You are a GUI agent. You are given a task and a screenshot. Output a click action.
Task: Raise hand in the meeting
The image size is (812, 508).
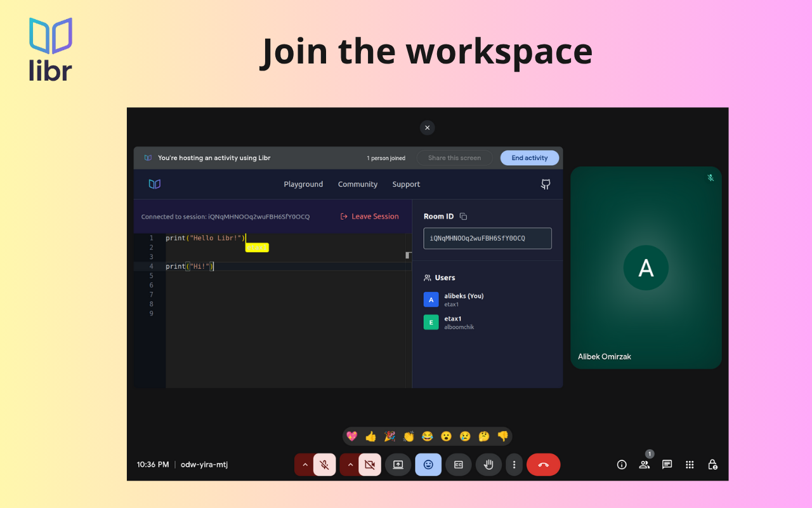[488, 465]
